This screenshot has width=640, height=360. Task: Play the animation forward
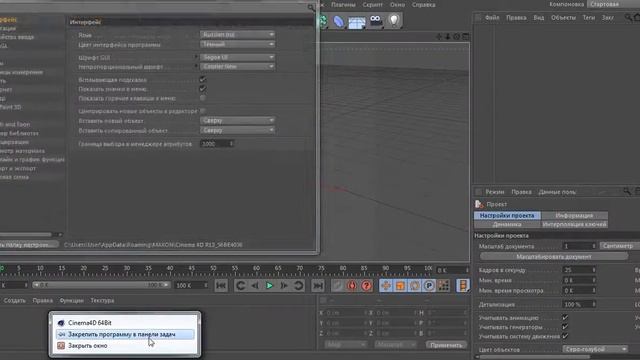click(x=269, y=285)
